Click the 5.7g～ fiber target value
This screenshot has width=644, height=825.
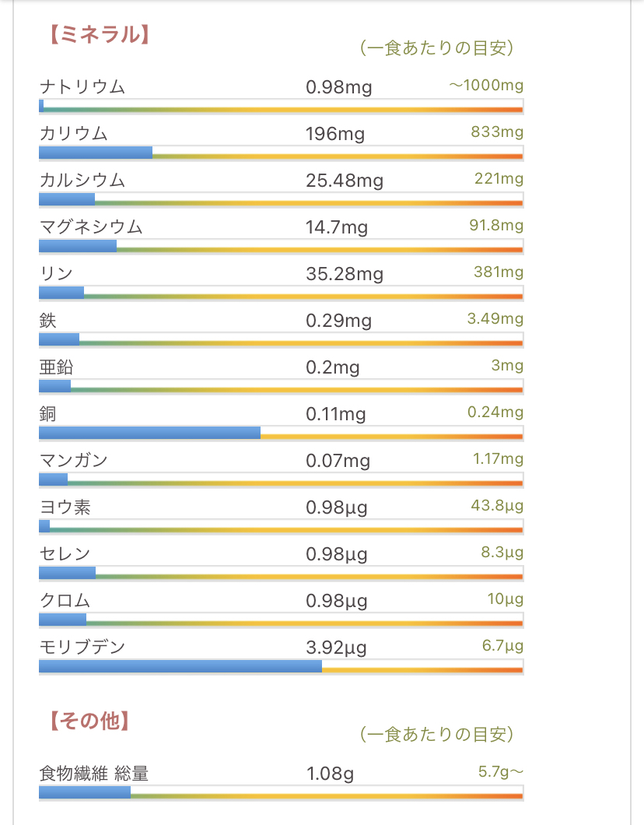[x=501, y=772]
